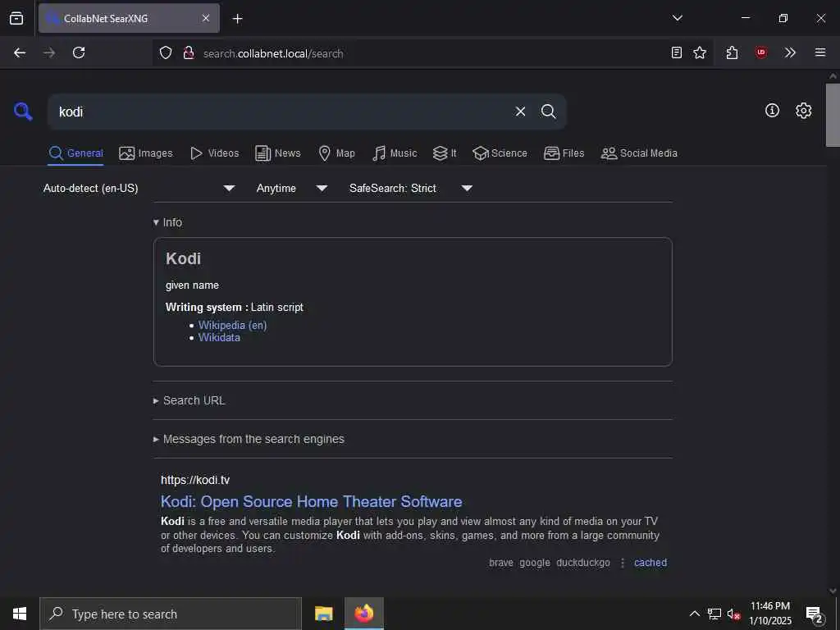Open the notification center icon

(x=815, y=614)
